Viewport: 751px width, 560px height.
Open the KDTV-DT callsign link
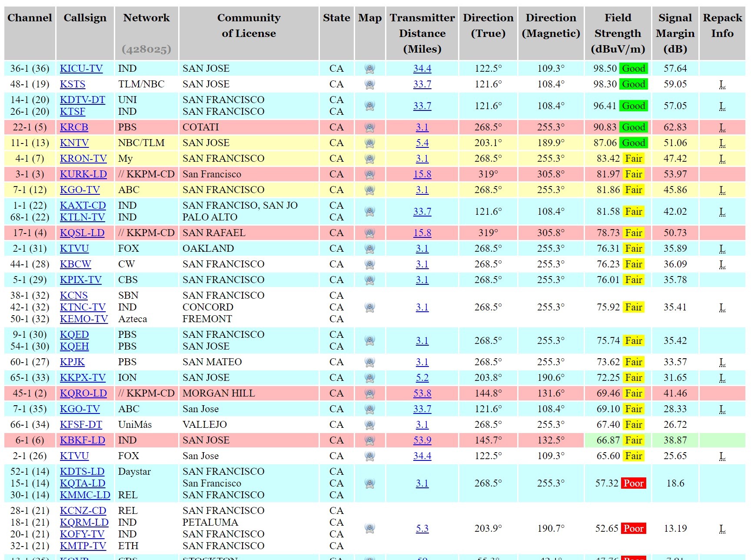click(x=83, y=100)
